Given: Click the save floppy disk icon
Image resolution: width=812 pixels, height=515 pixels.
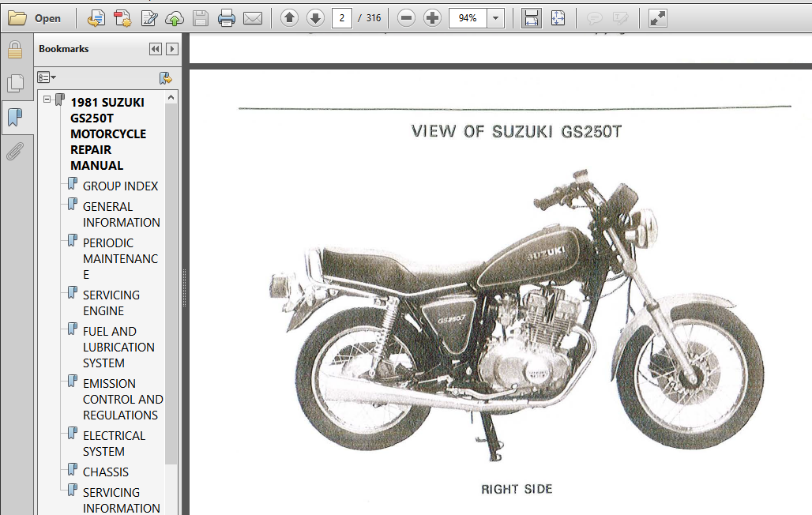Looking at the screenshot, I should tap(201, 19).
